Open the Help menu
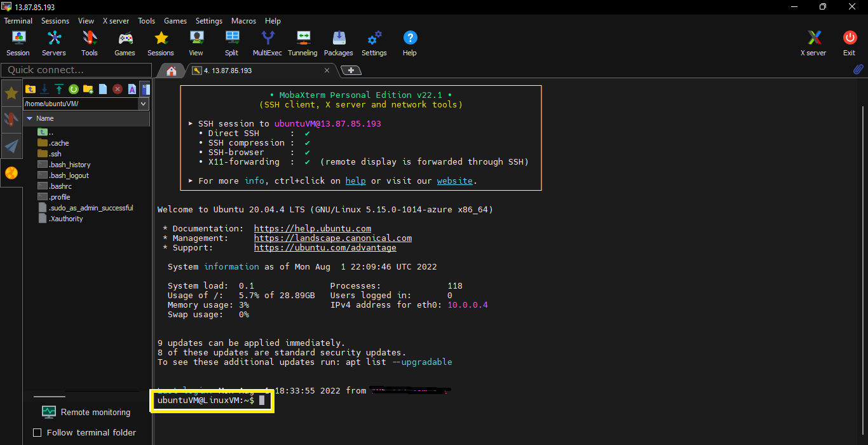 click(x=273, y=21)
